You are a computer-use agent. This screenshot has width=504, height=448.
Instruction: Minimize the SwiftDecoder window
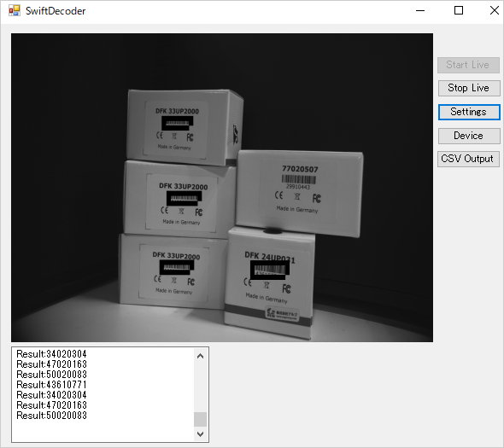coord(420,10)
